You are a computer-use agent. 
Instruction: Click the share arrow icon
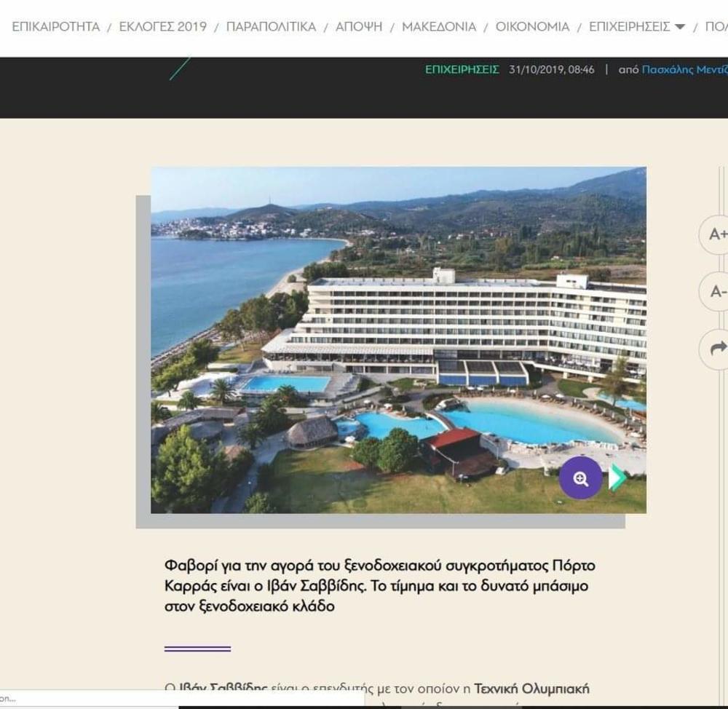pyautogui.click(x=716, y=349)
